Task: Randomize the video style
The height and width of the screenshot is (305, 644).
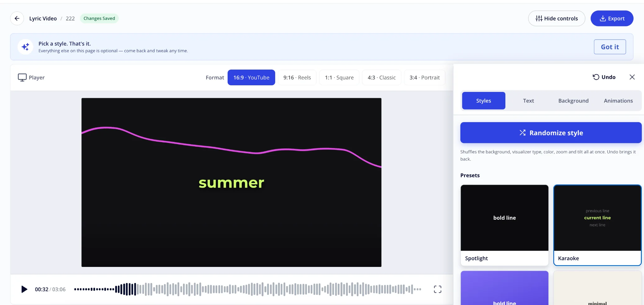Action: coord(551,133)
